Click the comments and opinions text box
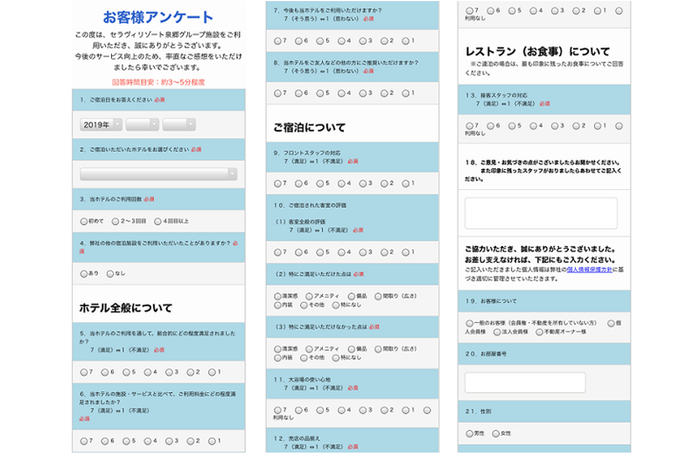The width and height of the screenshot is (700, 458). pos(541,213)
